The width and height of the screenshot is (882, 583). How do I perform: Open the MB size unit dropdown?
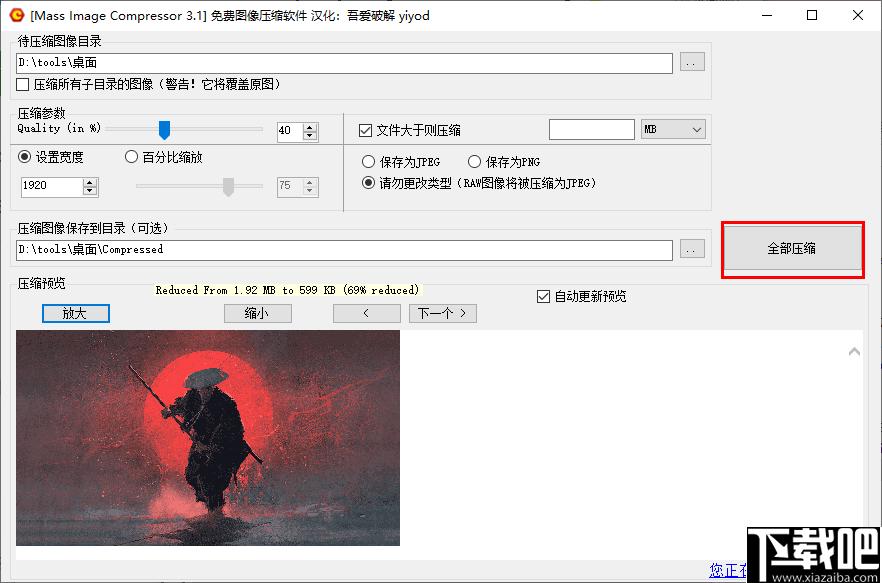[673, 130]
